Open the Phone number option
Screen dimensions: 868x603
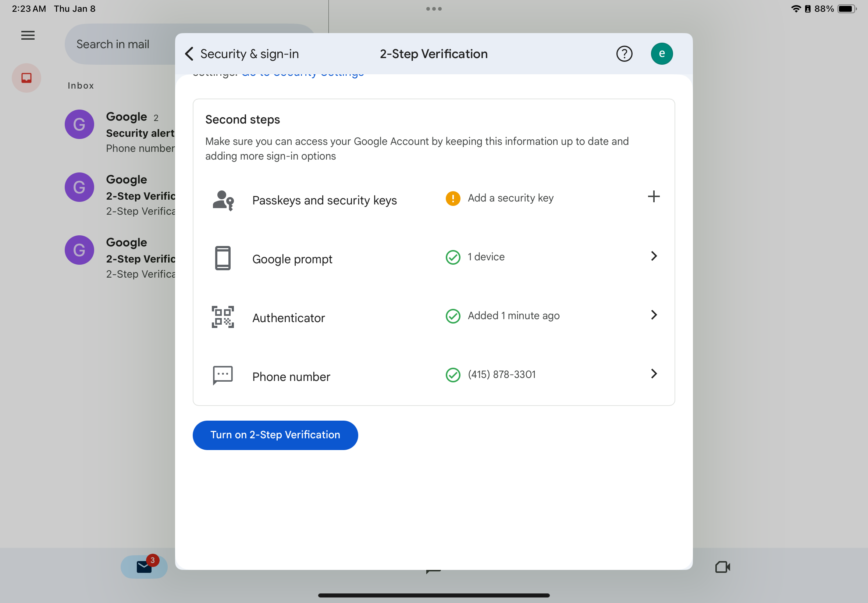coord(434,375)
